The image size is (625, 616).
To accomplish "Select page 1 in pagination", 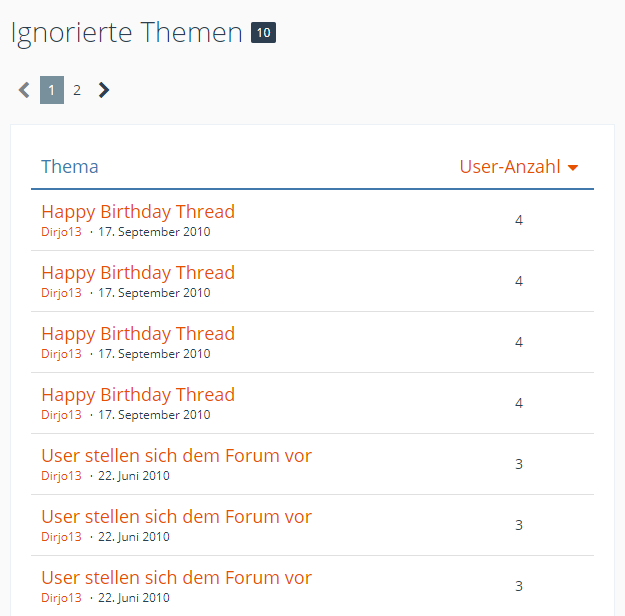I will pos(52,90).
